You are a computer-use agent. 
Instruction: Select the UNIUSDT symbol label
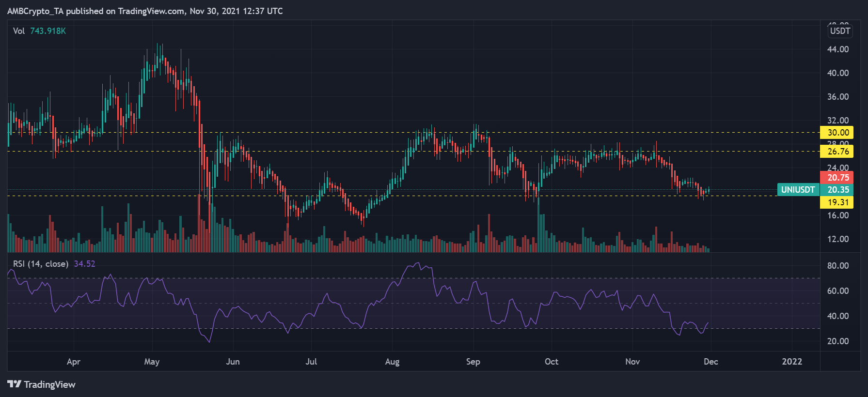click(798, 190)
